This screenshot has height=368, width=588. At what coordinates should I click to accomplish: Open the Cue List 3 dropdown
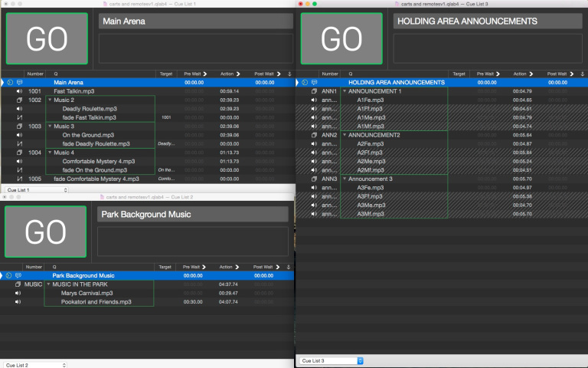click(x=331, y=360)
